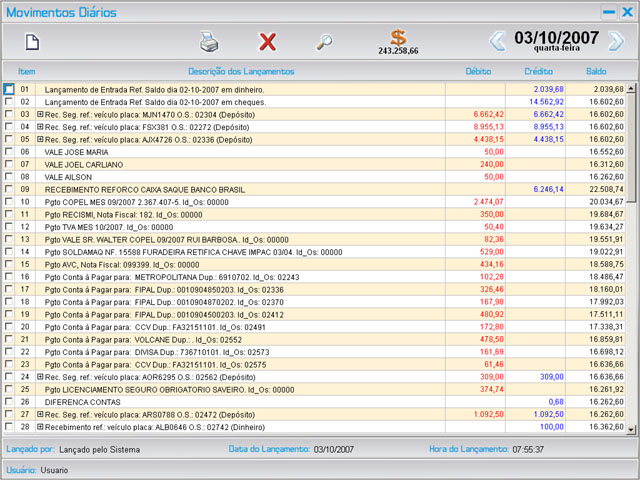Close the Movimentos Diários window
Viewport: 640px width, 480px height.
627,12
